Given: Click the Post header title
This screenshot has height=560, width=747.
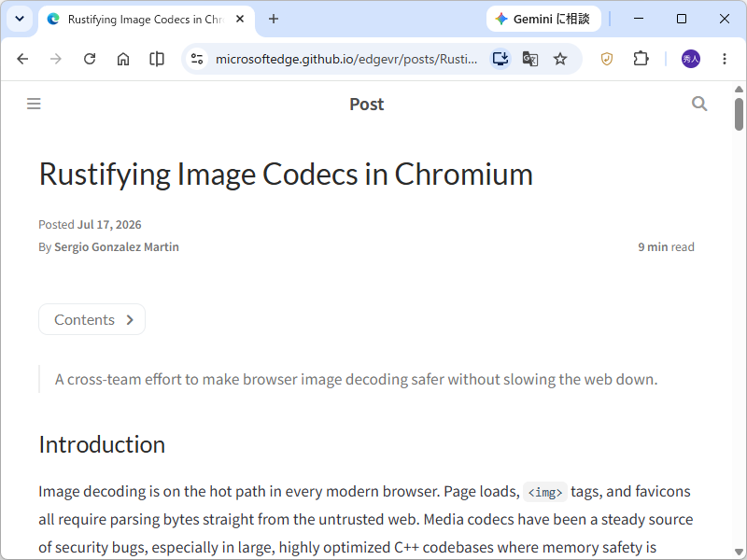Looking at the screenshot, I should point(366,105).
